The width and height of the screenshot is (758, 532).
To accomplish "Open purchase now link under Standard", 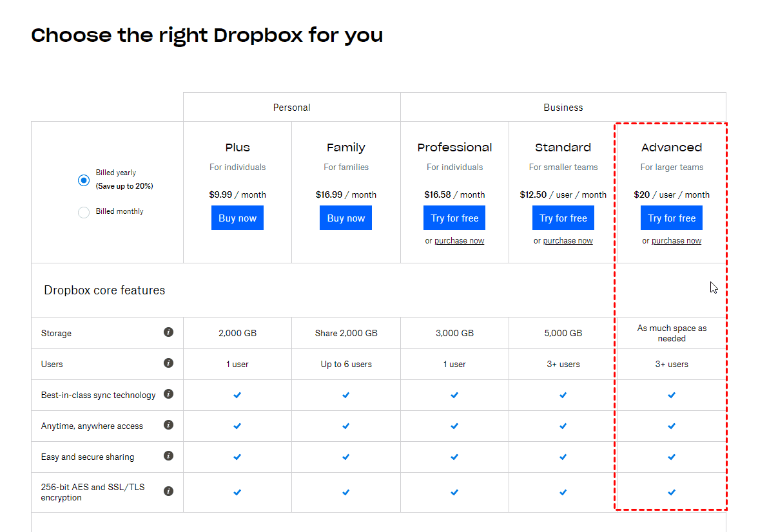I will tap(567, 241).
